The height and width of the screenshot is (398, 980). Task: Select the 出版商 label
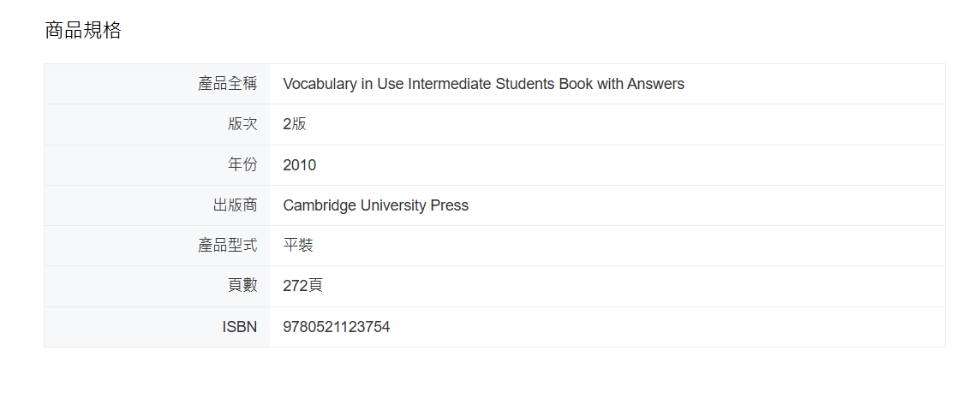pos(235,205)
